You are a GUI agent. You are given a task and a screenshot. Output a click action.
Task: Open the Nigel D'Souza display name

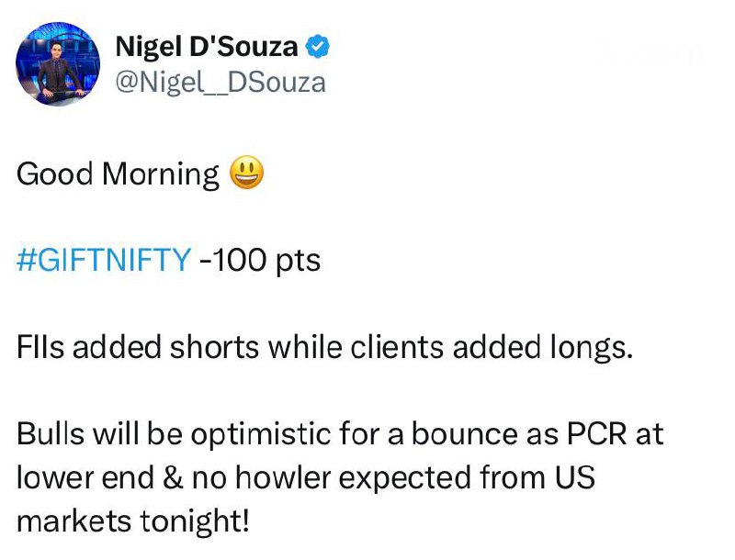[x=206, y=45]
